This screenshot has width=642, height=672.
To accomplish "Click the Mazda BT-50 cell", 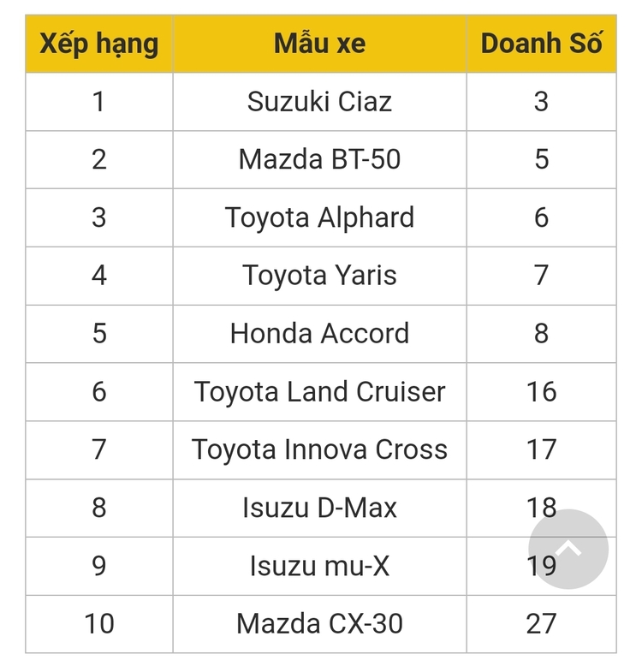I will tap(319, 159).
